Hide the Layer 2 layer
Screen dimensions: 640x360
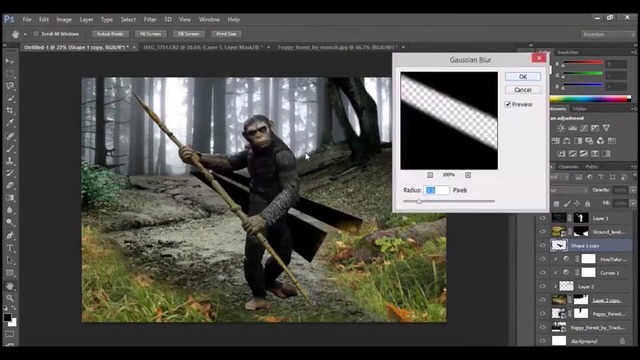[542, 286]
